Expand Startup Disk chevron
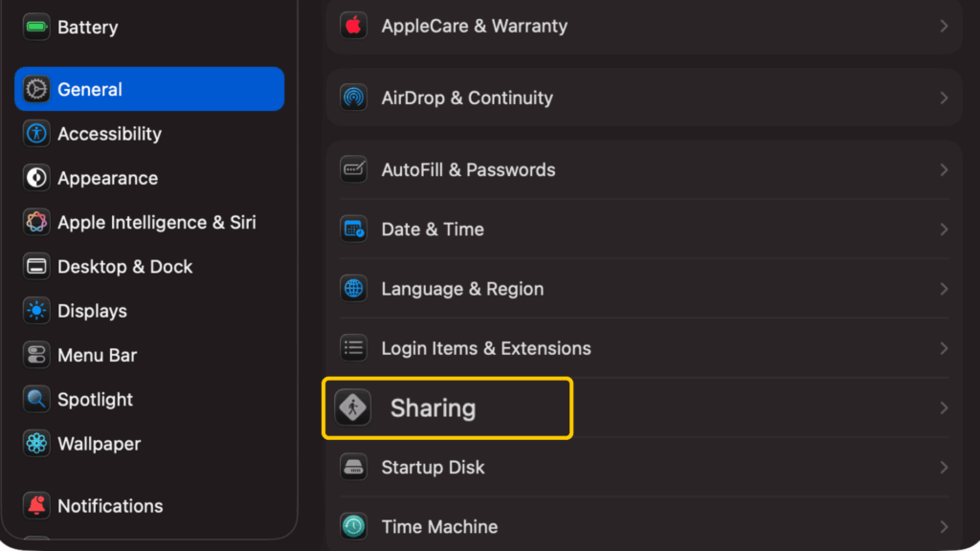980x551 pixels. coord(944,467)
